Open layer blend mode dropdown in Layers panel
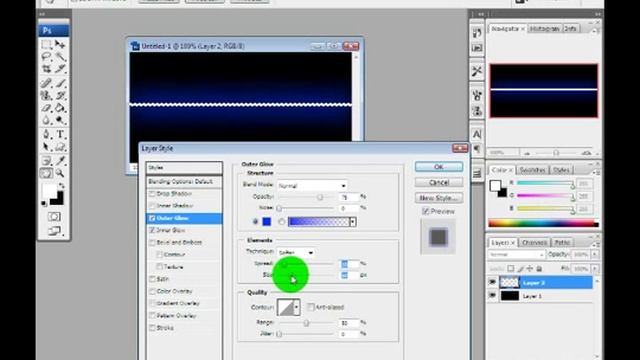Viewport: 640px width, 360px height. point(516,255)
